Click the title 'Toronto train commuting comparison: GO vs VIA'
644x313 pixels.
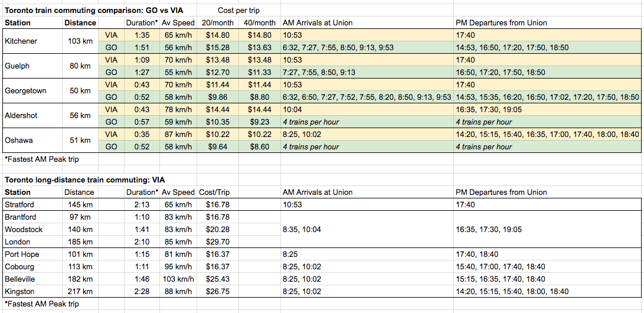coord(95,10)
